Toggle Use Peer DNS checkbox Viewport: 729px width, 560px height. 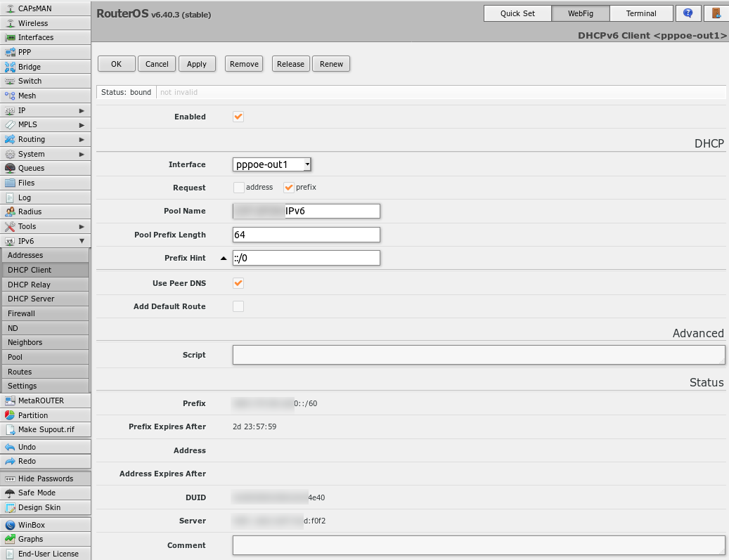238,283
